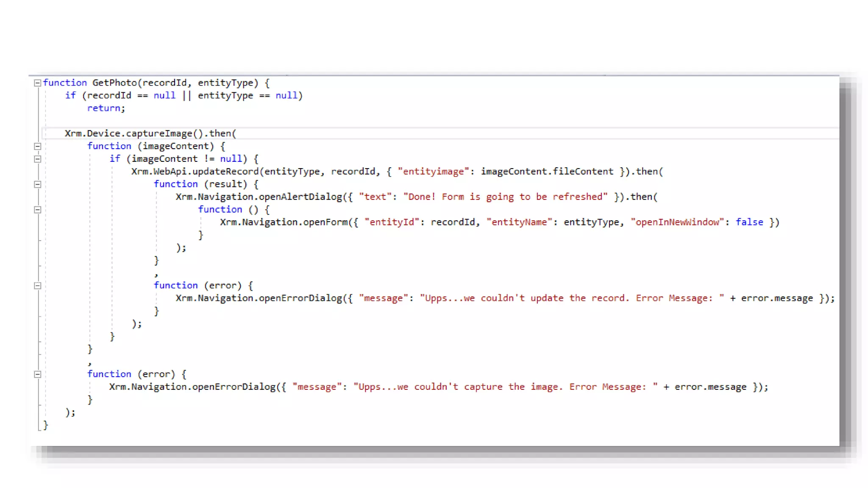This screenshot has width=868, height=488.
Task: Click the updateRecord method name
Action: pyautogui.click(x=225, y=172)
